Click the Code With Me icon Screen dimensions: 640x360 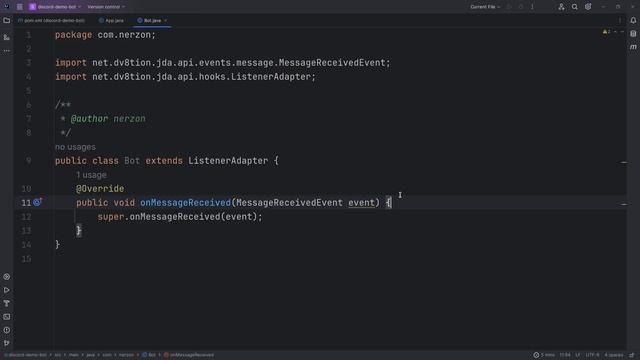[561, 7]
